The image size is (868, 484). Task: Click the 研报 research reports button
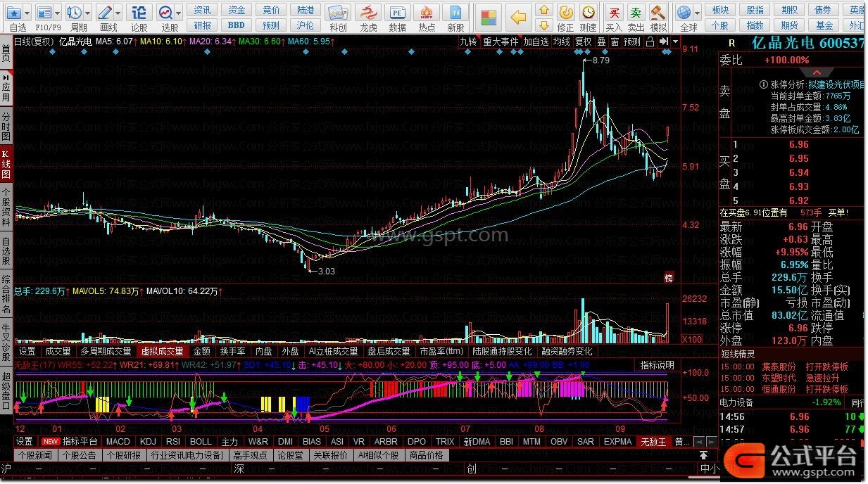(202, 25)
